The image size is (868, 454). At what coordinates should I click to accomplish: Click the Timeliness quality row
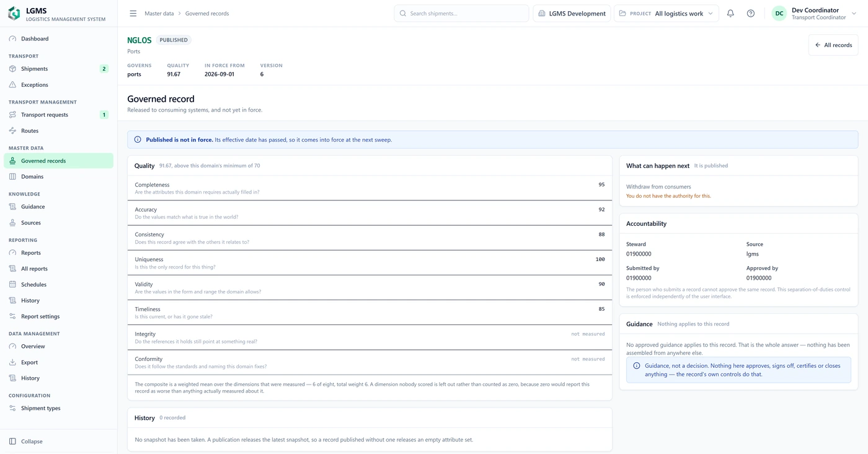[370, 312]
